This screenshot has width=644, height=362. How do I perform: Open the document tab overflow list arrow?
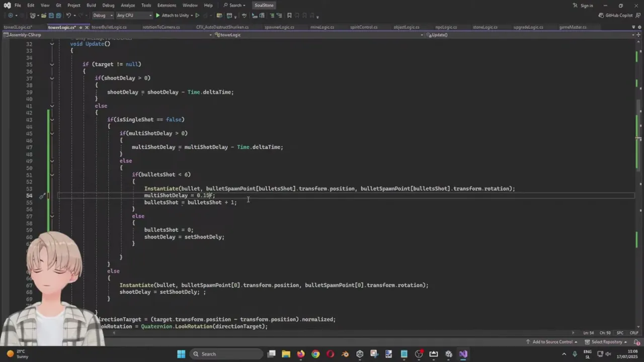632,27
